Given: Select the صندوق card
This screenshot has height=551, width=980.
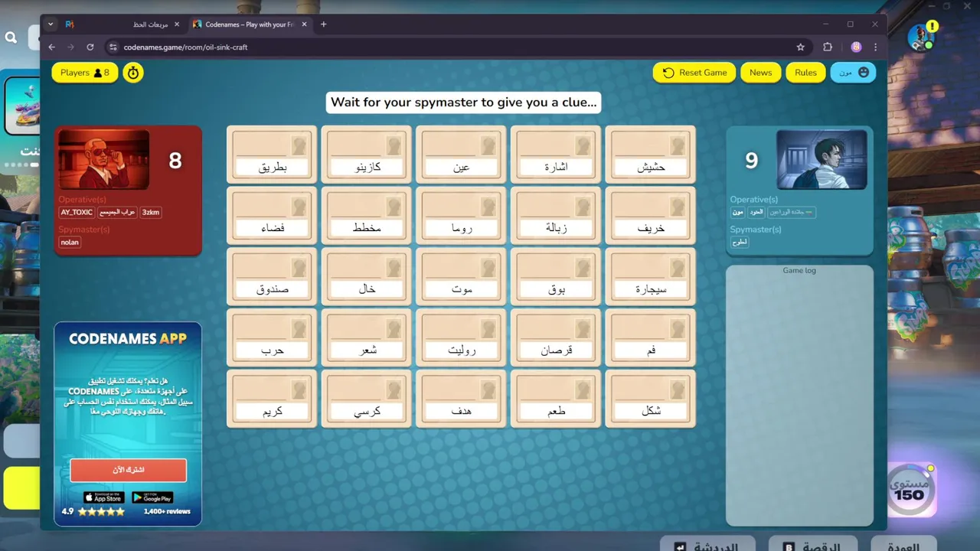Looking at the screenshot, I should tap(272, 276).
